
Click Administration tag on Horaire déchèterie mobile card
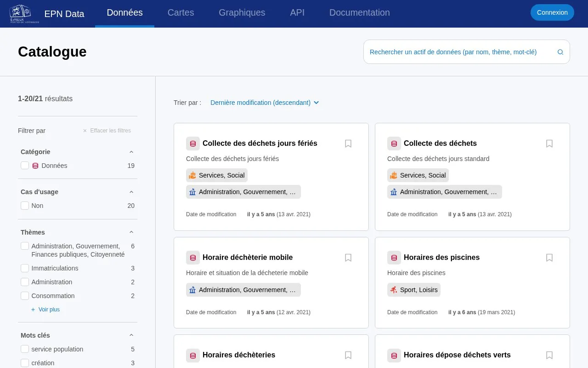[243, 290]
